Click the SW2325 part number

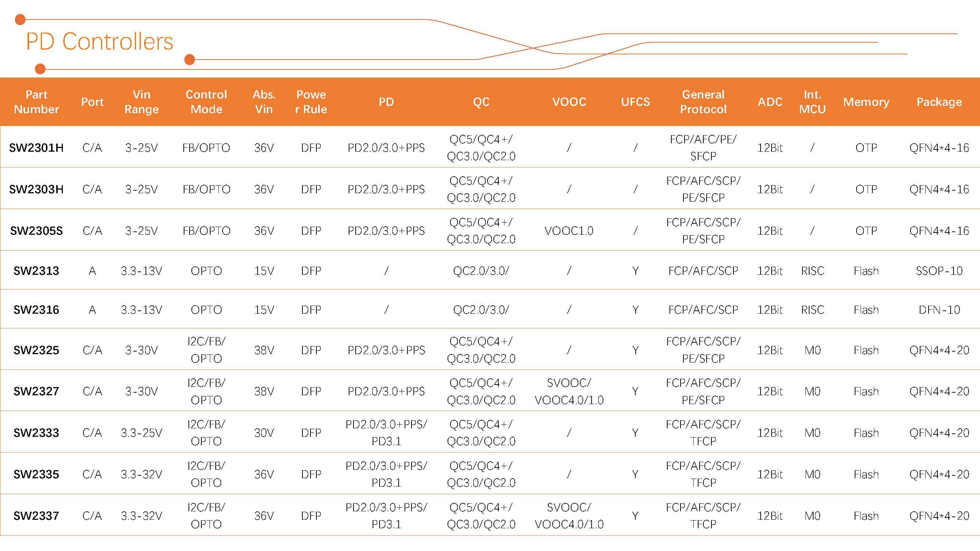click(36, 350)
